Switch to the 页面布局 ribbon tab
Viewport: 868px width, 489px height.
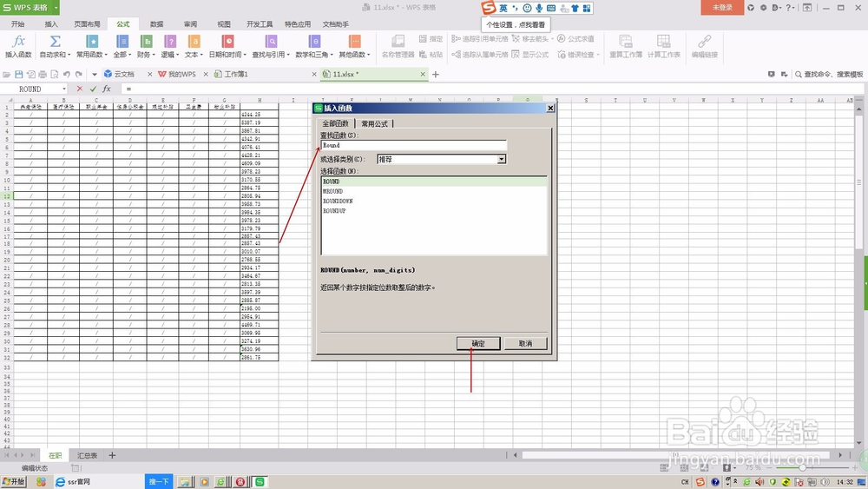coord(88,24)
